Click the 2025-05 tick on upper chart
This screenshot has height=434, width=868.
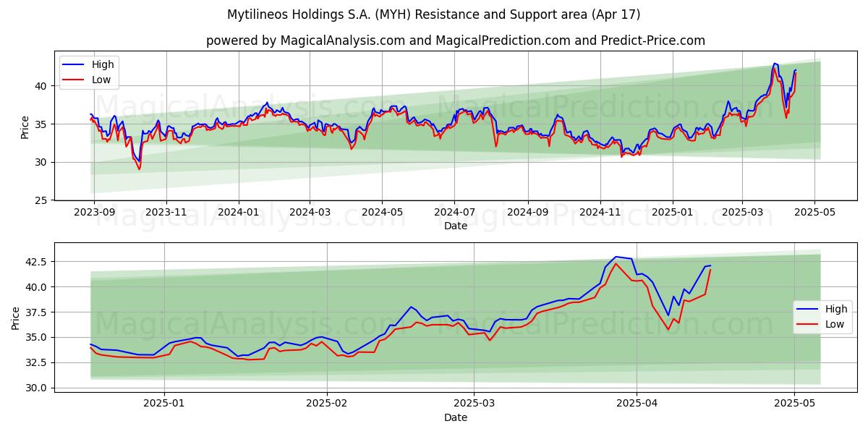(x=814, y=212)
